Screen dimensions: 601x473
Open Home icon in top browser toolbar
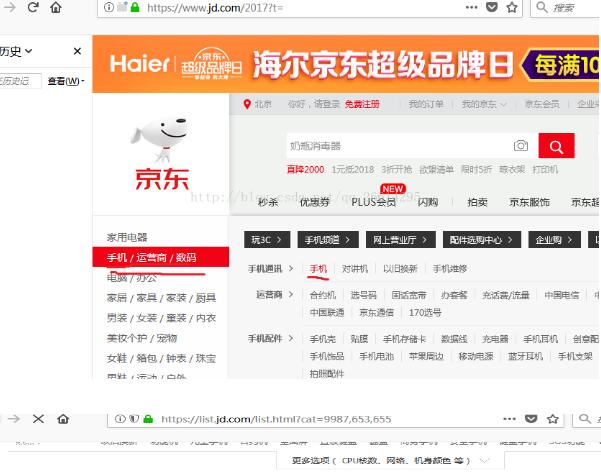(56, 7)
